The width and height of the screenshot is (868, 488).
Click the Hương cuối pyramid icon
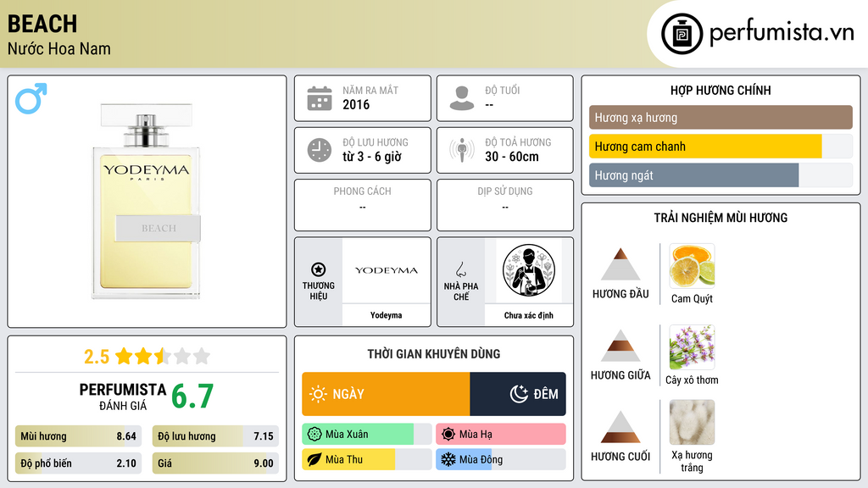620,427
